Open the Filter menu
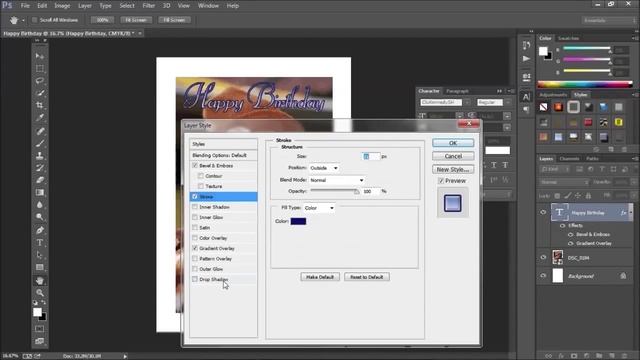Screen dimensions: 640x360 click(x=148, y=6)
